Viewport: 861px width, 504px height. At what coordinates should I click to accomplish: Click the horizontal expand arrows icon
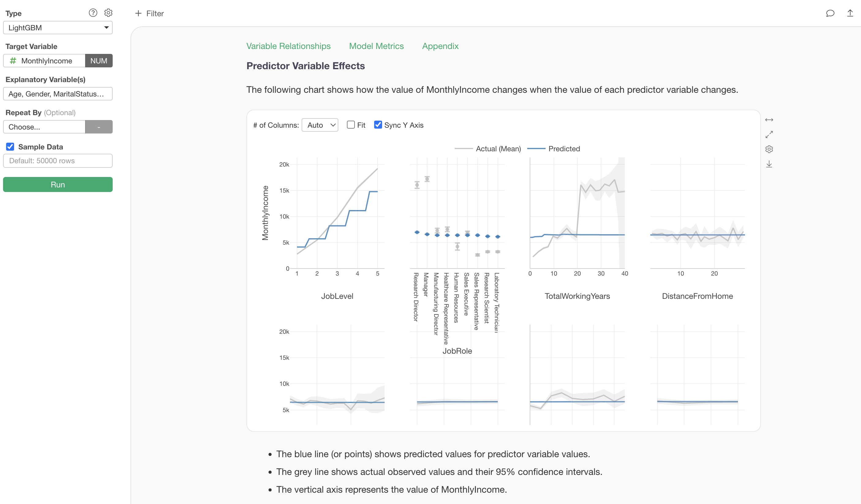(769, 120)
